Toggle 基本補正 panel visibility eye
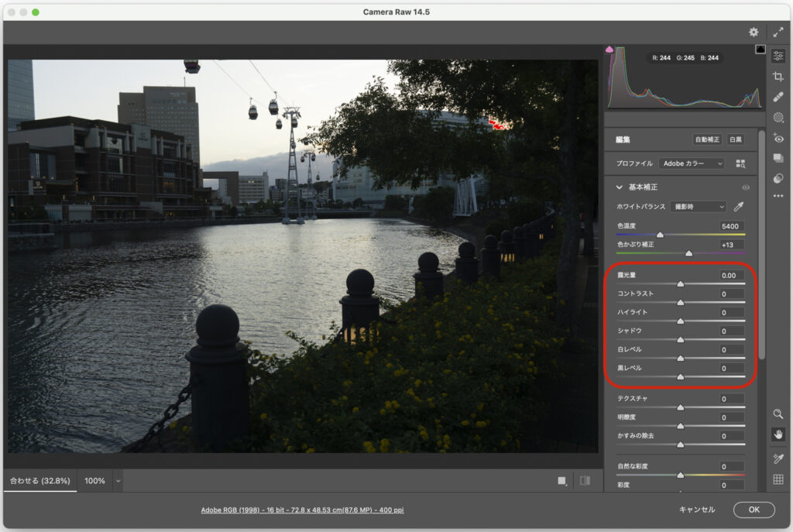The image size is (793, 532). point(746,187)
